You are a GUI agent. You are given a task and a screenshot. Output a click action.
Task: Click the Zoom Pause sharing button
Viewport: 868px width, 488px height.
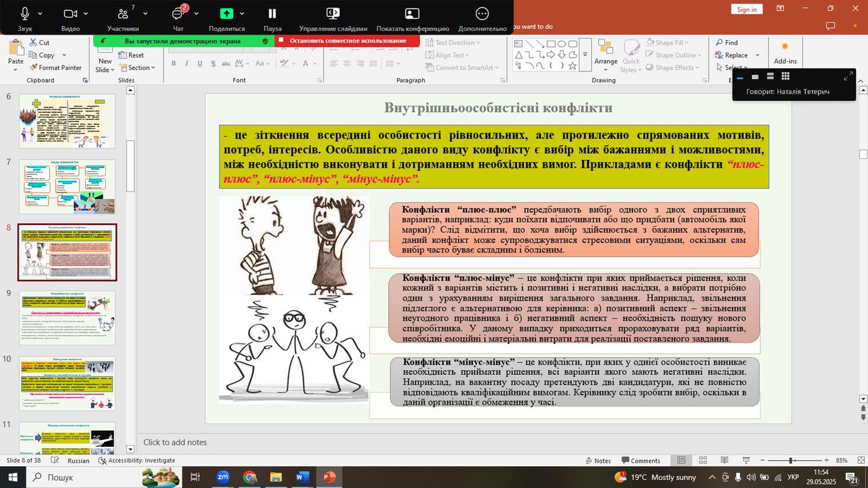(x=272, y=18)
